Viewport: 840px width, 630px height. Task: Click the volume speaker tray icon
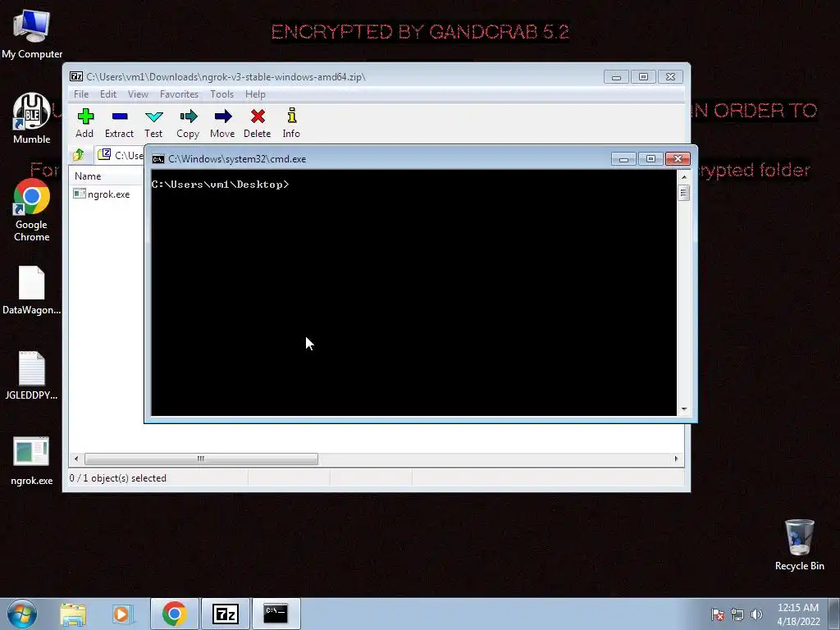click(x=756, y=615)
